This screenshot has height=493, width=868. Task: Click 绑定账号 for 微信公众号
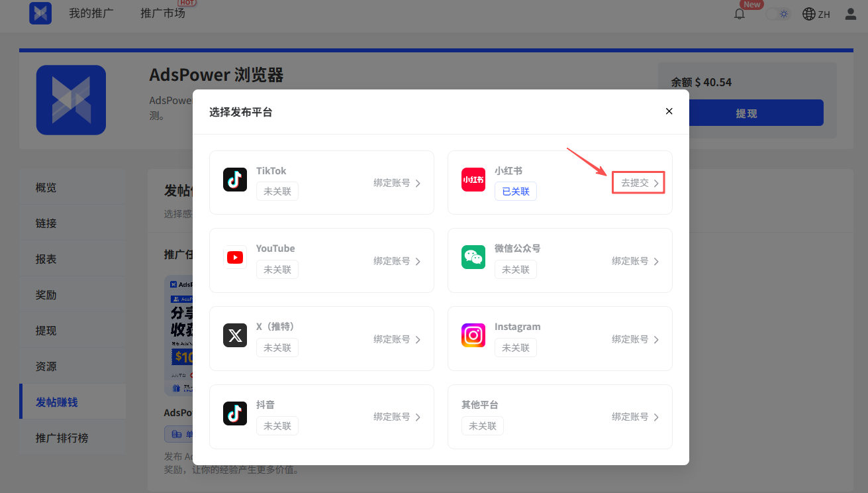[636, 261]
